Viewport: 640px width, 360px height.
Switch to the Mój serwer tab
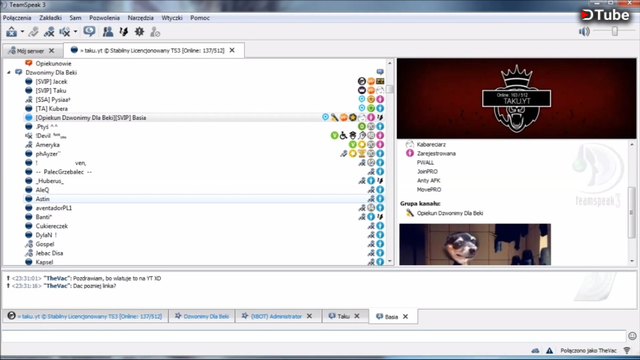coord(30,51)
